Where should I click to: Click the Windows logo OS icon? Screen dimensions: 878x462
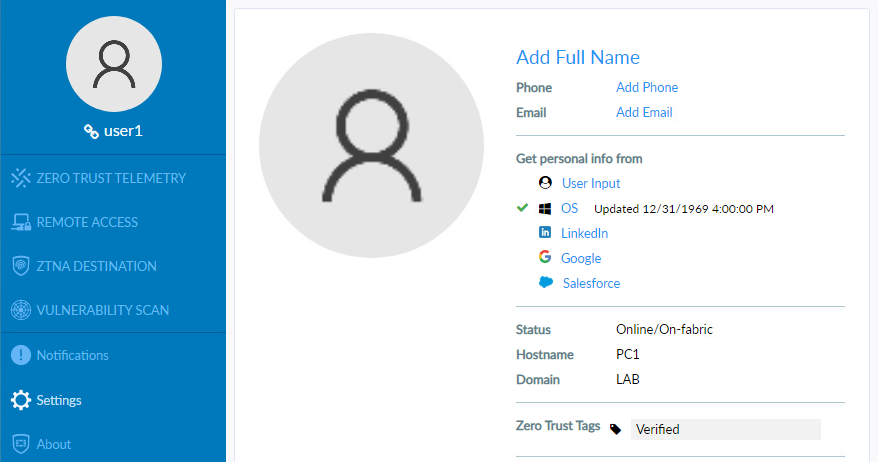click(545, 208)
